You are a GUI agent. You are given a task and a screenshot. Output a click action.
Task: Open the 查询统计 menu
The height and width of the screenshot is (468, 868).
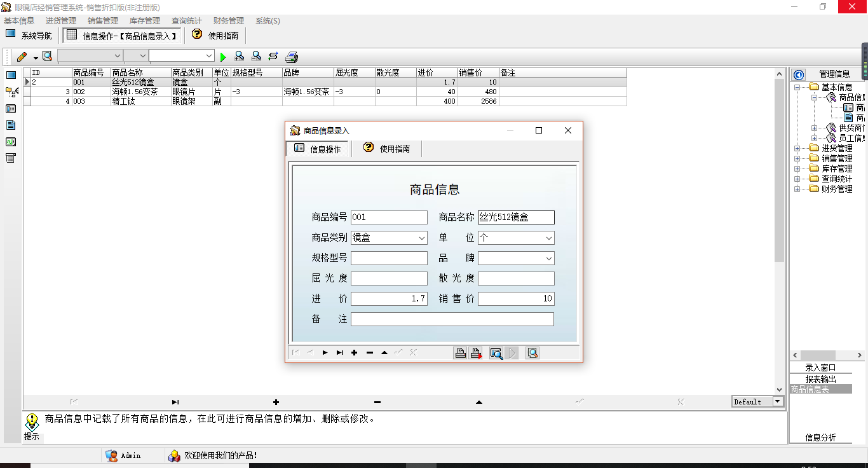click(187, 21)
